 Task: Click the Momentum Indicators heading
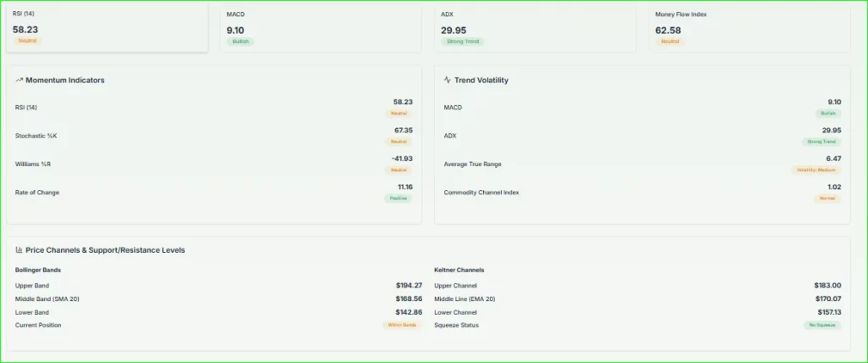[64, 80]
